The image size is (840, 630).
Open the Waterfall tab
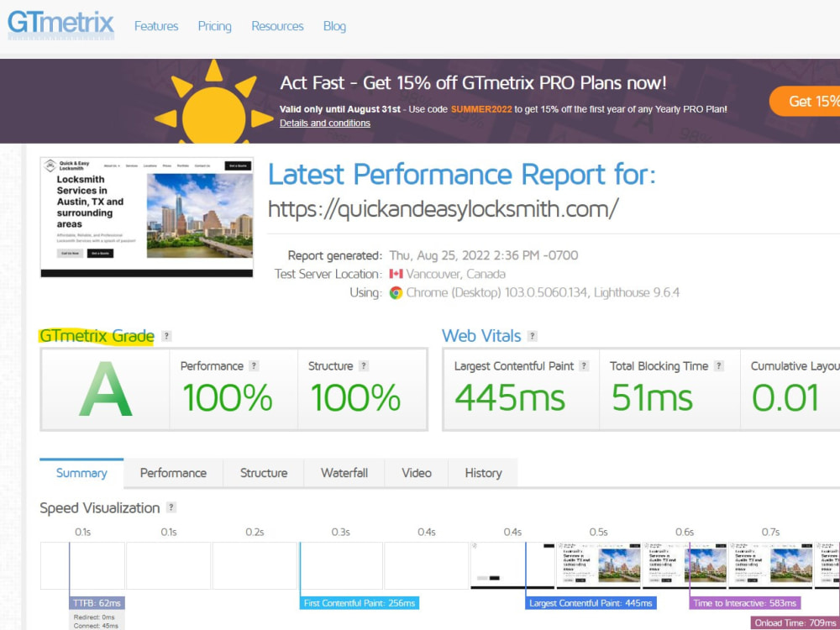point(344,473)
